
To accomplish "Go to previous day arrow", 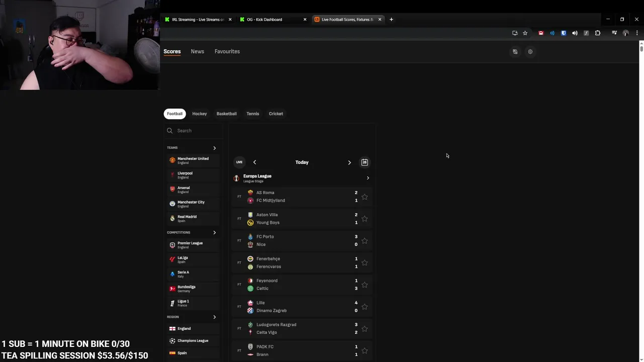I will 255,162.
